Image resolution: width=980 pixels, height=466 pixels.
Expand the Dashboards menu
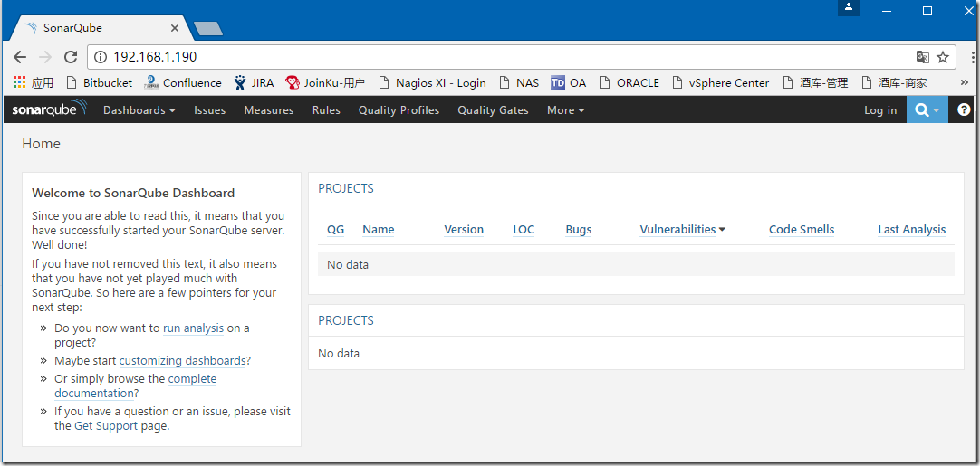pos(139,110)
